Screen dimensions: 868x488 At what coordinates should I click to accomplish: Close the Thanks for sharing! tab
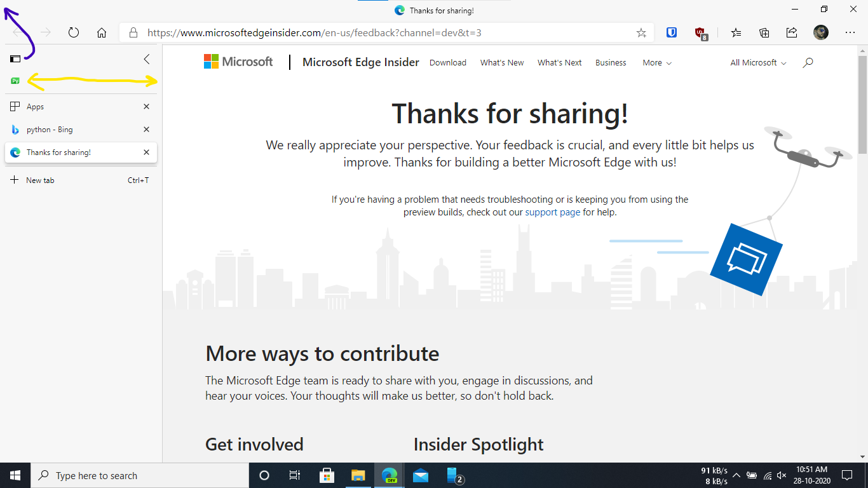[x=147, y=152]
